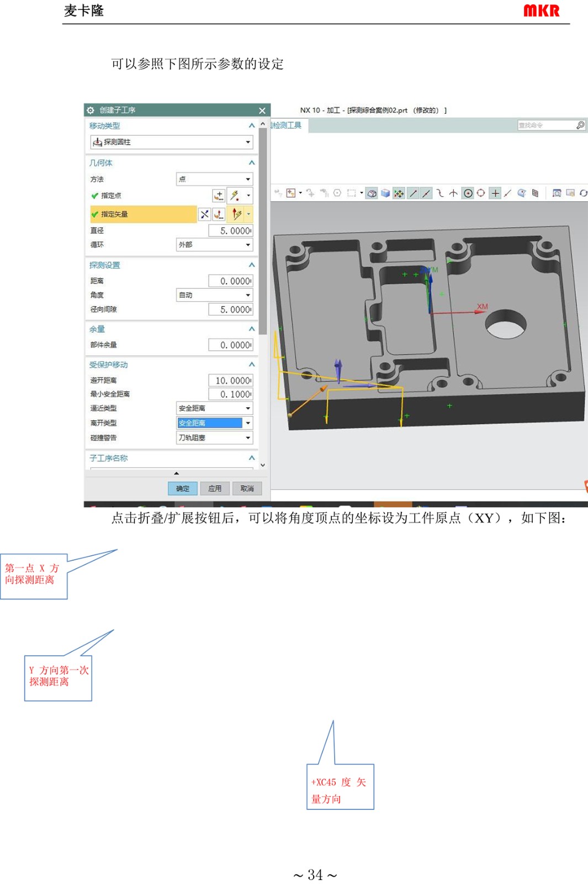588x884 pixels.
Task: Open the vector dialog icon beside 指定矢量
Action: coord(219,214)
